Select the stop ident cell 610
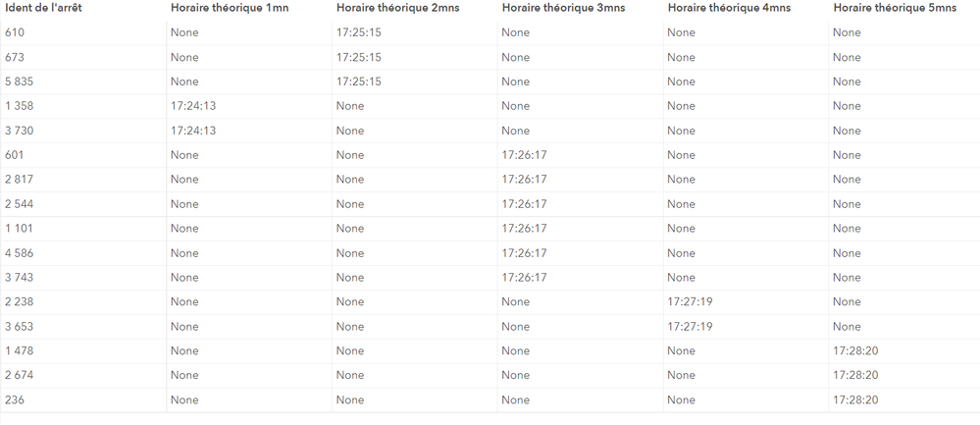 coord(15,32)
